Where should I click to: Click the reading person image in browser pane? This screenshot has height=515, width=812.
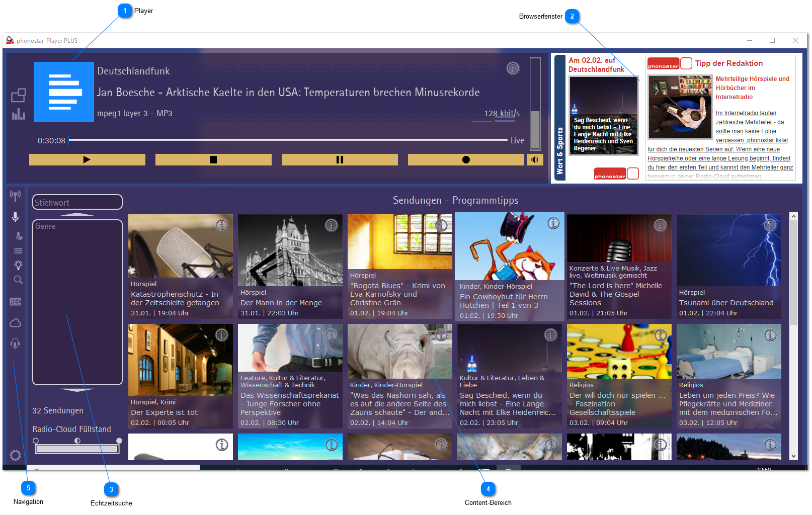tap(680, 107)
